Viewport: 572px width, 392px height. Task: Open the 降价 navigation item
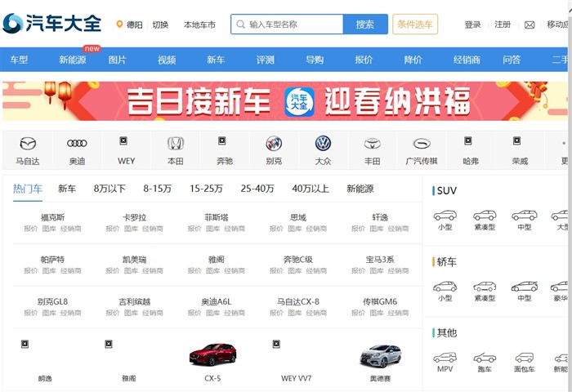point(413,60)
